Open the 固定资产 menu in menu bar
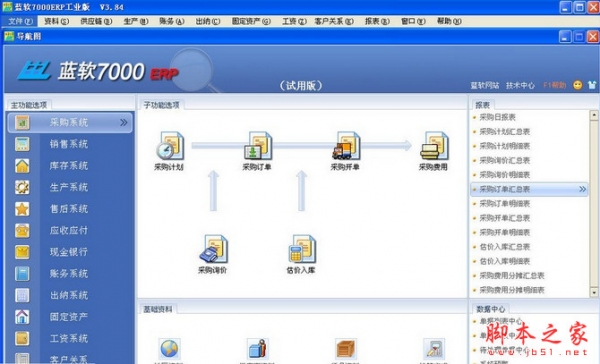Image resolution: width=600 pixels, height=364 pixels. (x=251, y=21)
